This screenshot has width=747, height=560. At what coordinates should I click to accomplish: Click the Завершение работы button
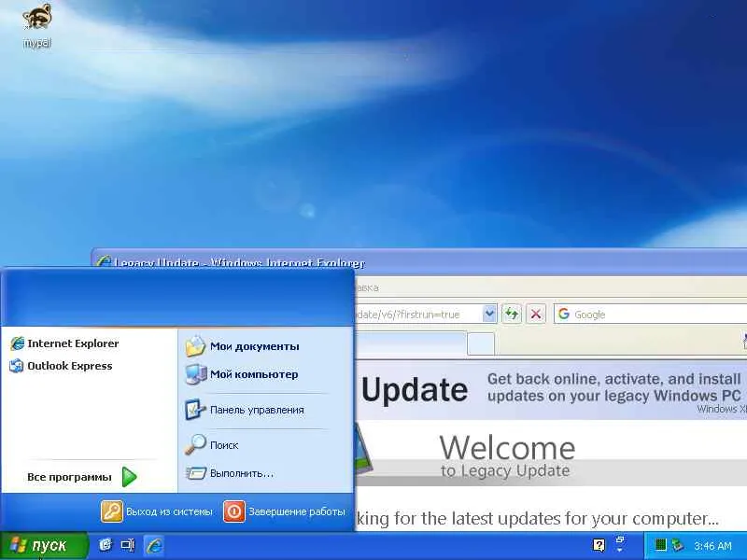[285, 511]
